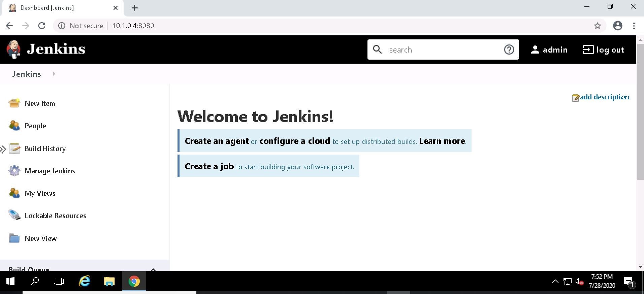644x294 pixels.
Task: Launch Internet Explorer from taskbar
Action: 85,281
